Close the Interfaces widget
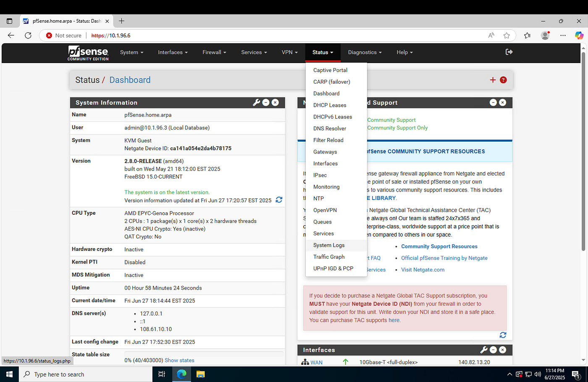 click(x=503, y=350)
